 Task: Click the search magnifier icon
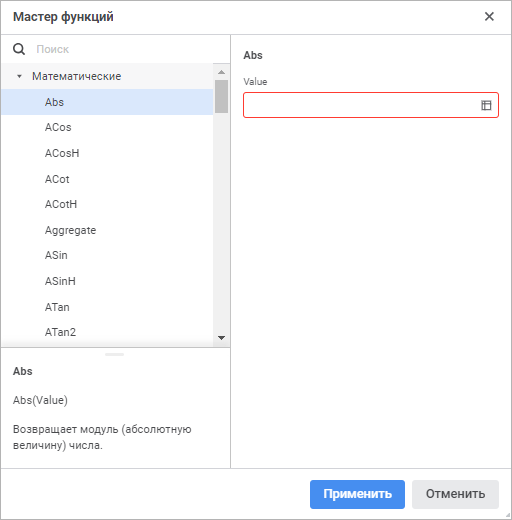tap(19, 49)
